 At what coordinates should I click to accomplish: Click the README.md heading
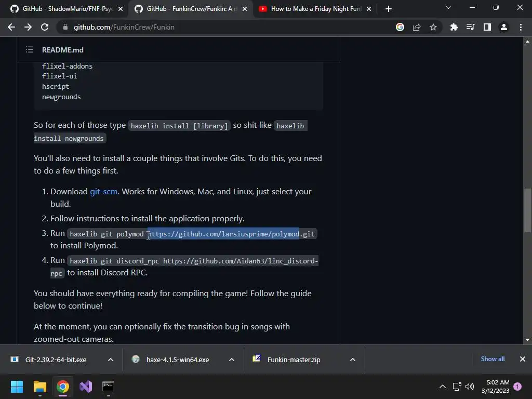point(63,50)
